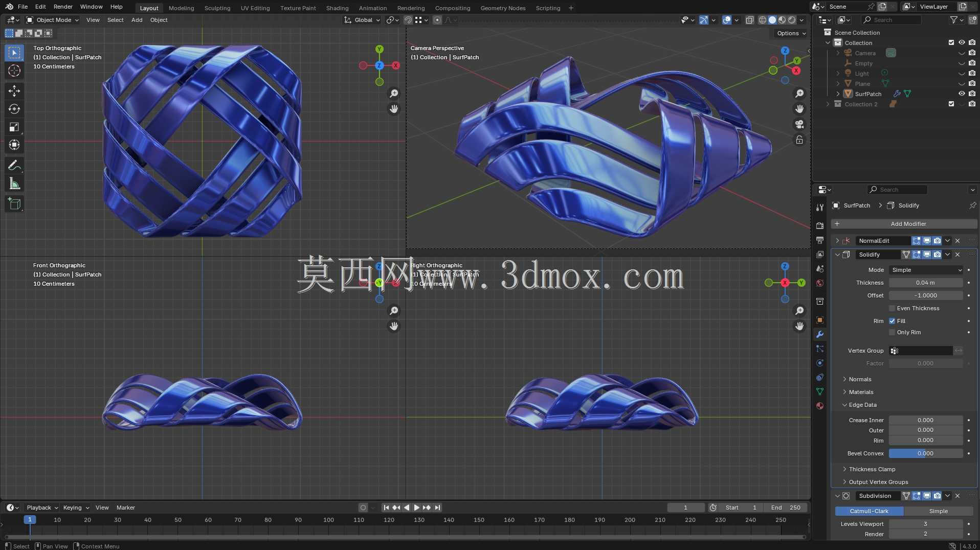
Task: Switch to the Modeling workspace tab
Action: pos(181,8)
